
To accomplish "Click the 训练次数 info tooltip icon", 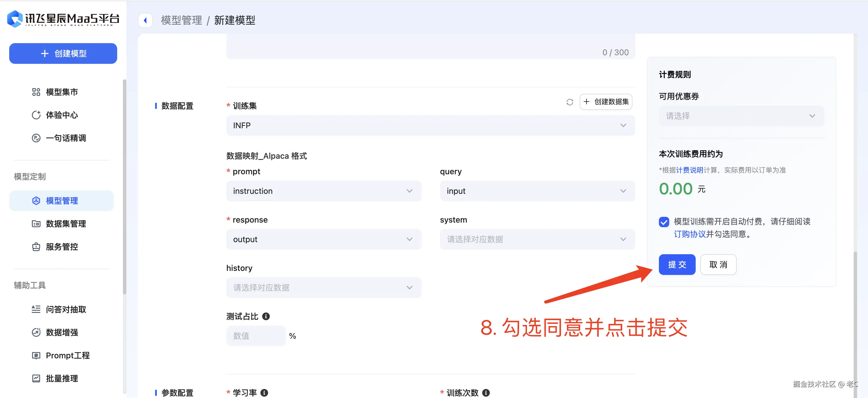I will 485,392.
